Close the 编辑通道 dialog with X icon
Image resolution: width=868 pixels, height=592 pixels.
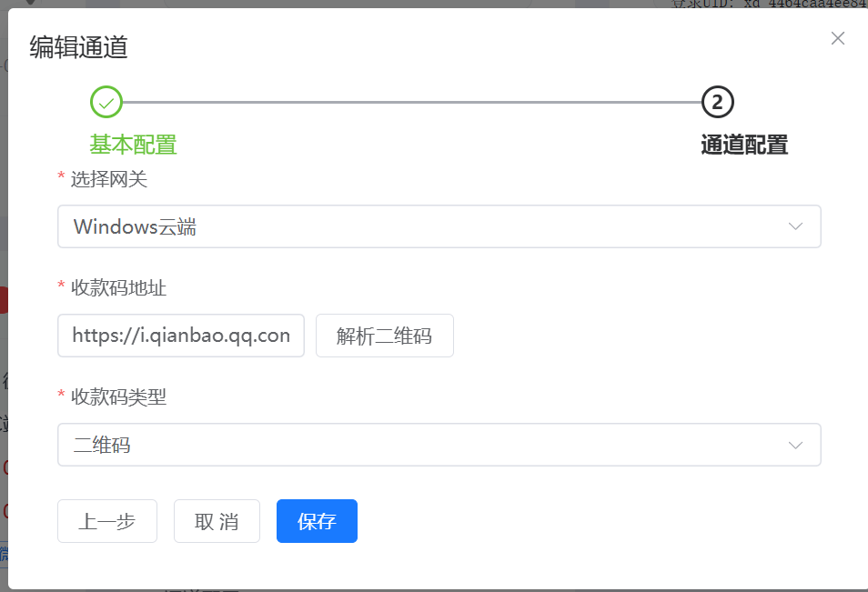pyautogui.click(x=838, y=38)
